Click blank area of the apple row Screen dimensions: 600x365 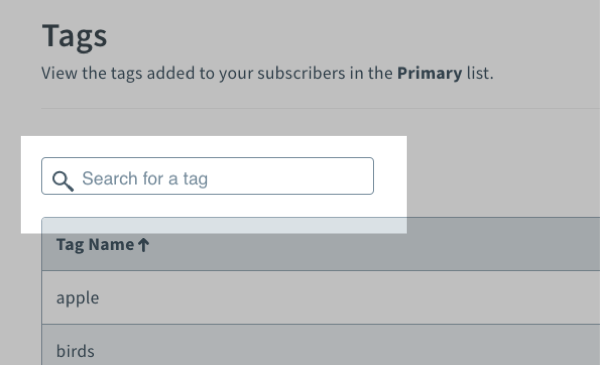click(344, 298)
